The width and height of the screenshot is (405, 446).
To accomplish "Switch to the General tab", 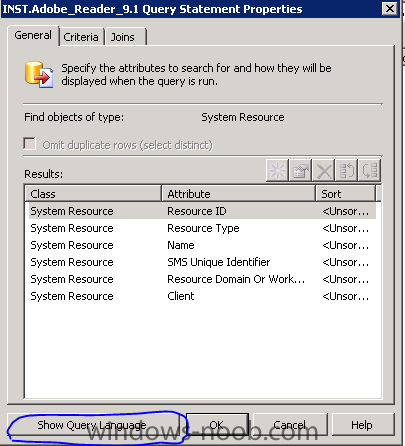I will click(33, 35).
